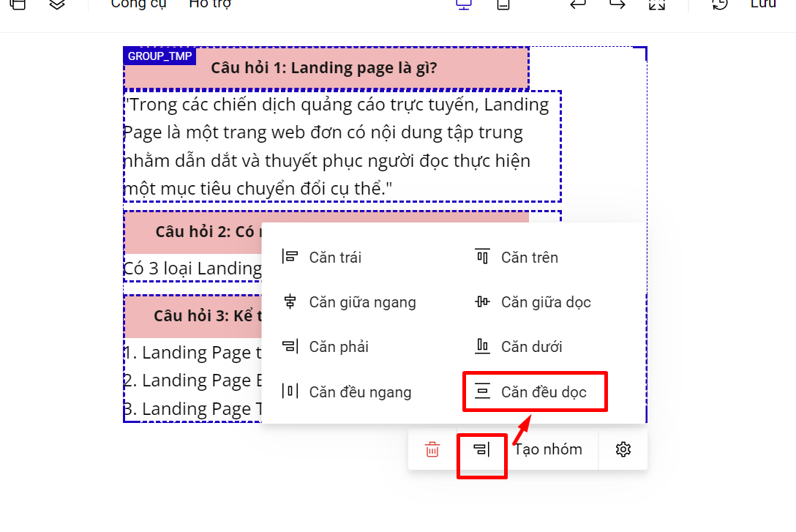Image resolution: width=796 pixels, height=532 pixels.
Task: Open settings gear in floating toolbar
Action: 623,449
